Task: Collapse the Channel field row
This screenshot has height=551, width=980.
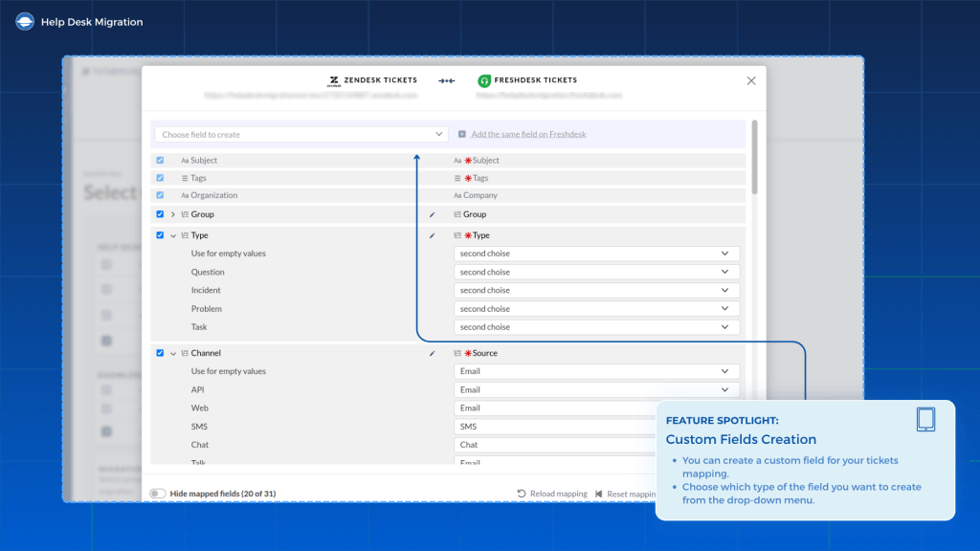Action: [x=173, y=354]
